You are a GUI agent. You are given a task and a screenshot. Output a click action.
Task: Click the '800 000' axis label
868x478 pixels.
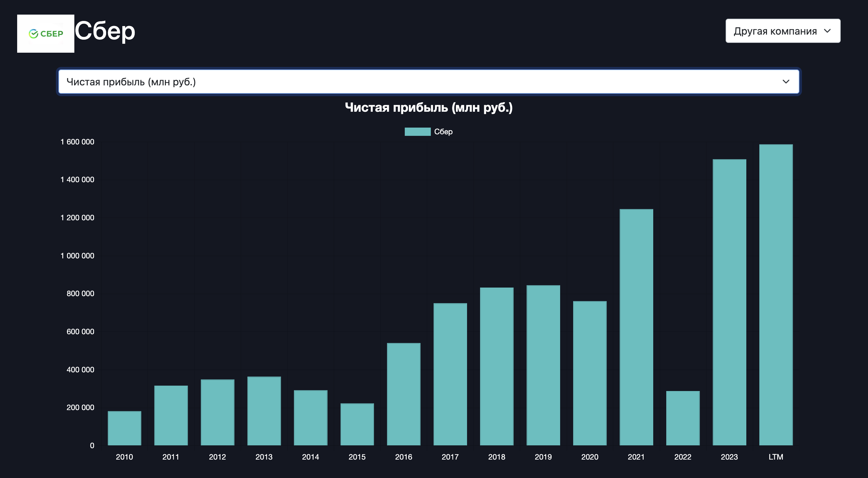[x=80, y=293]
